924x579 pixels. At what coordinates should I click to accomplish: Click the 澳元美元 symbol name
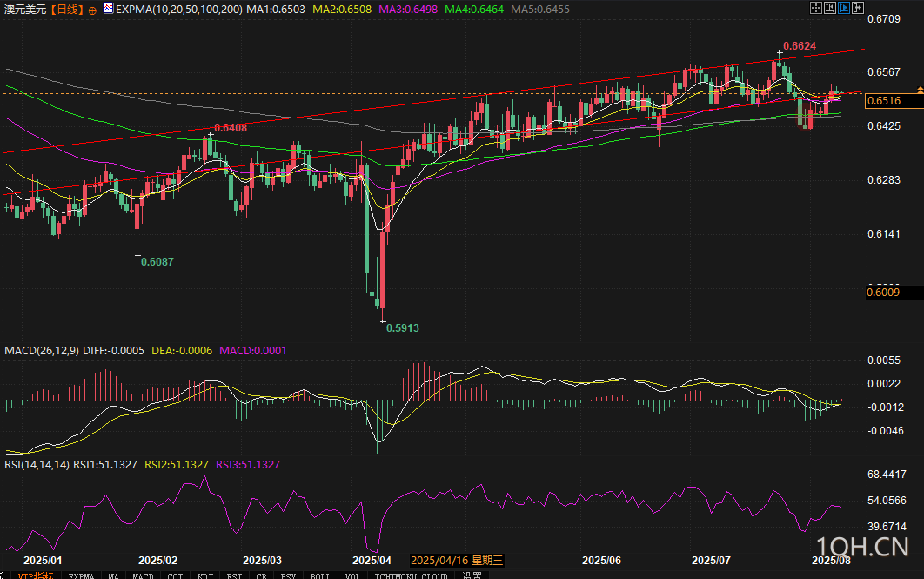pyautogui.click(x=25, y=9)
